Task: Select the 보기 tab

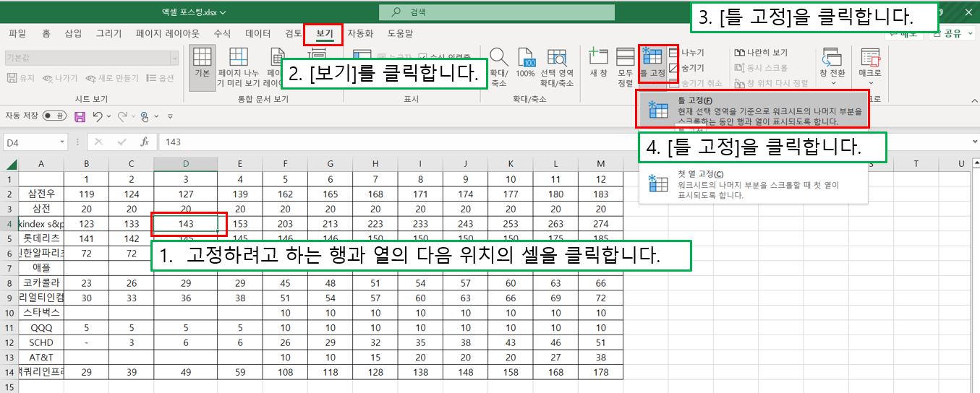Action: 325,33
